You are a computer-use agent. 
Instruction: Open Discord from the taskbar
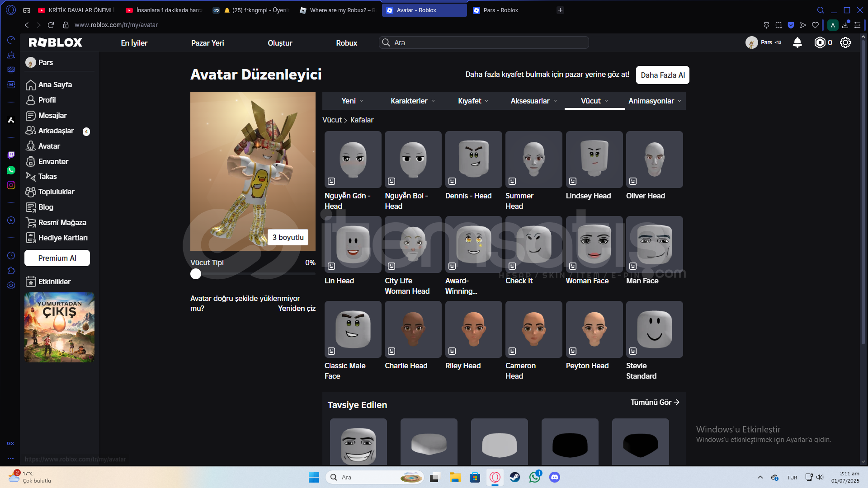554,477
